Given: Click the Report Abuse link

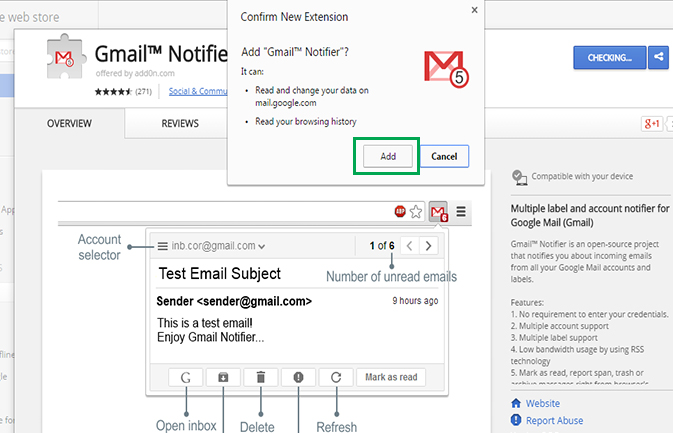Looking at the screenshot, I should pos(555,421).
